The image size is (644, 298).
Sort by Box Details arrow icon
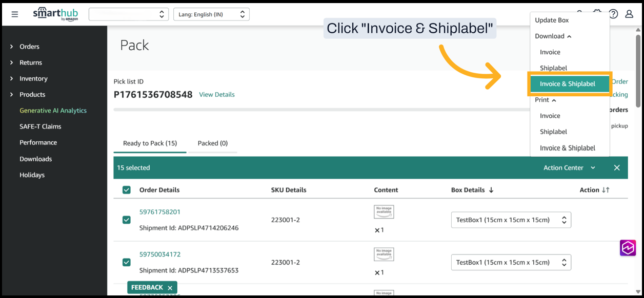pos(491,190)
